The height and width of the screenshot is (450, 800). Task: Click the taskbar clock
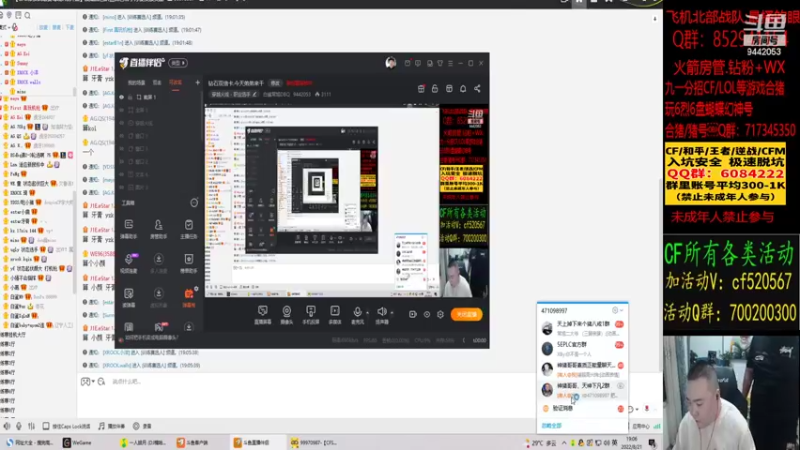pos(632,442)
